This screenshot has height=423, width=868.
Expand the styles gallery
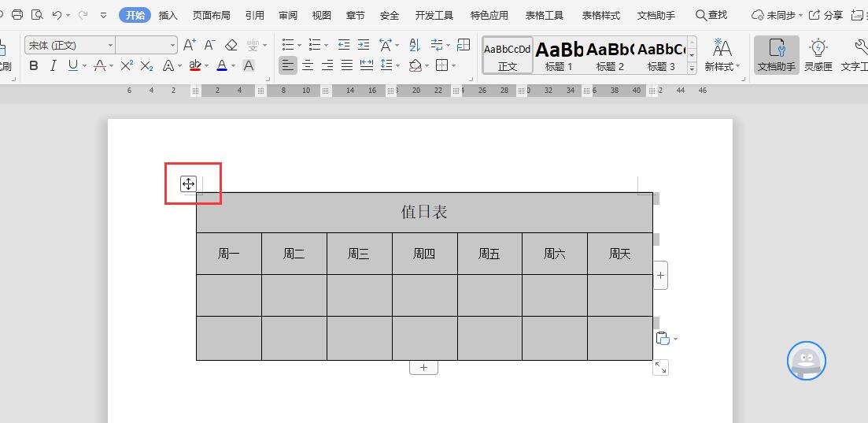[x=692, y=69]
